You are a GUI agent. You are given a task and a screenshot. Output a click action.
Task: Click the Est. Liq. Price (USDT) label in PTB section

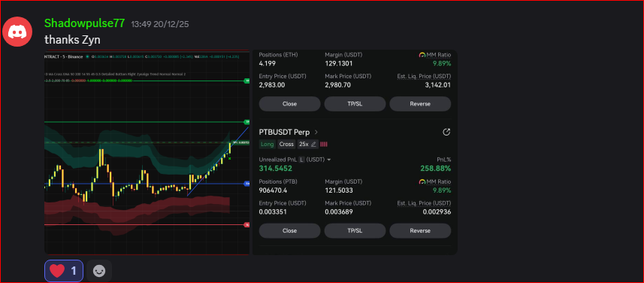(x=425, y=203)
